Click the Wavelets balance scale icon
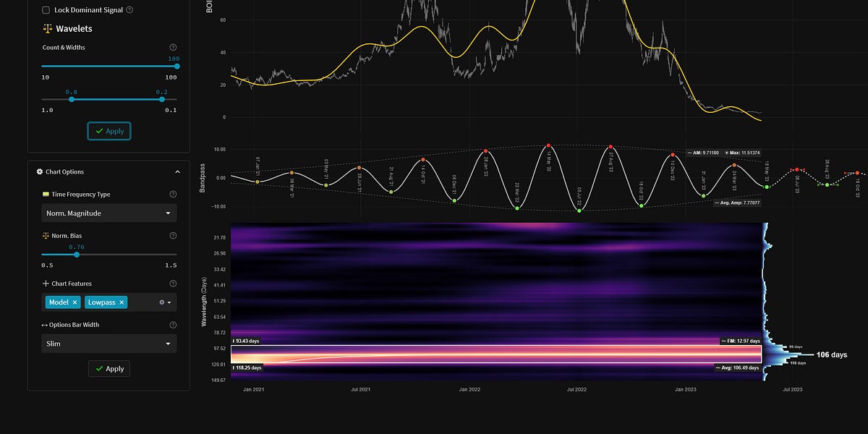This screenshot has height=434, width=868. pos(46,28)
